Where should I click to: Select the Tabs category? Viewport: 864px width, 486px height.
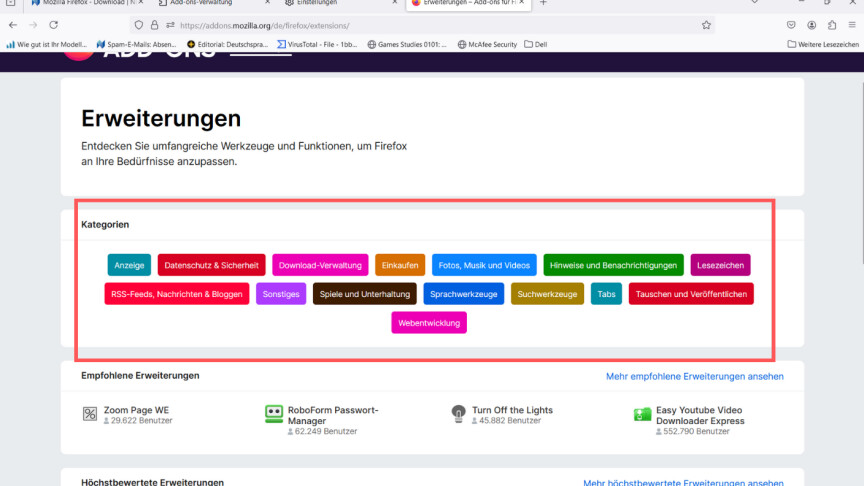coord(606,294)
